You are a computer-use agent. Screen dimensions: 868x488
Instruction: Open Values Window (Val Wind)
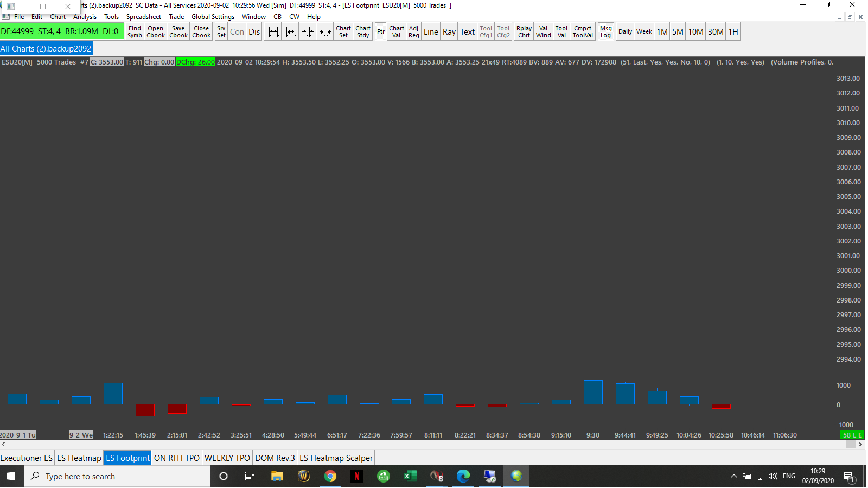coord(544,32)
